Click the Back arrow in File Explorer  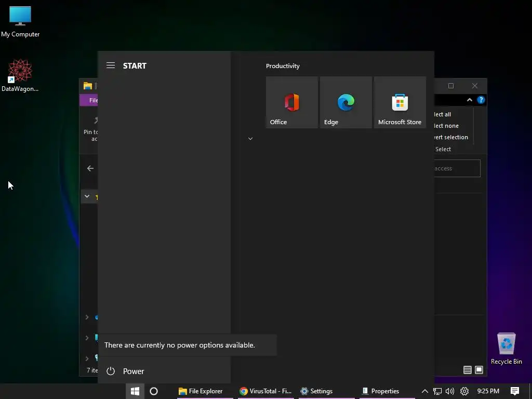coord(90,168)
